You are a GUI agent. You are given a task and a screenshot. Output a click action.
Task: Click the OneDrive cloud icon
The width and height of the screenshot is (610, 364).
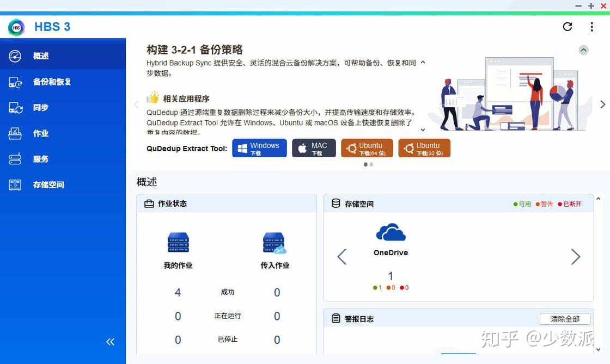click(391, 233)
